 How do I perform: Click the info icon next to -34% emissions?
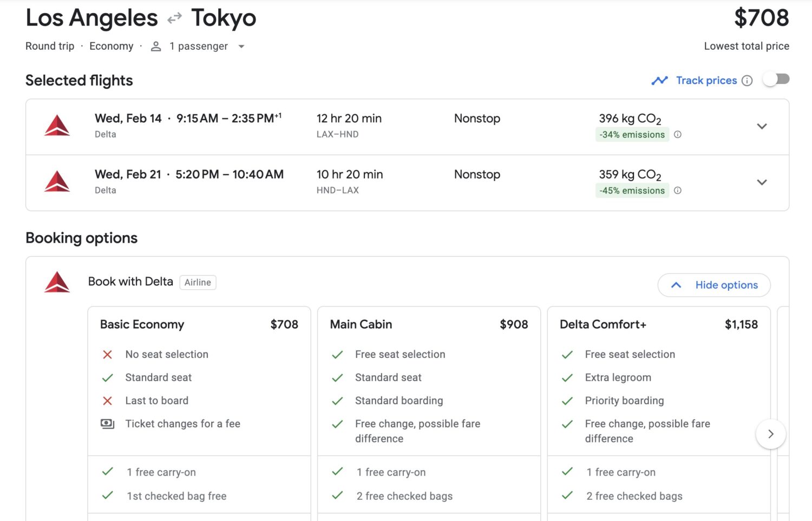coord(678,134)
